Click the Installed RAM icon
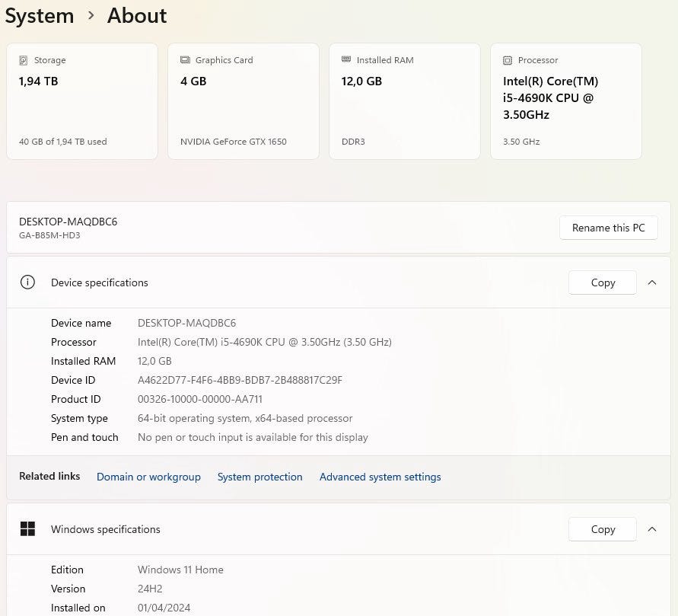Viewport: 678px width, 616px height. [x=346, y=60]
